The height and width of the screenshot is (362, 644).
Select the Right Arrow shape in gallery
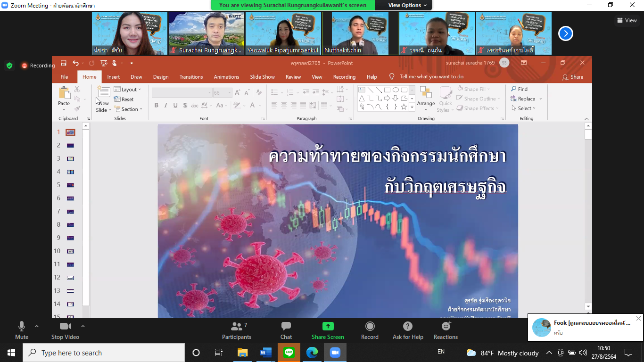pos(387,98)
